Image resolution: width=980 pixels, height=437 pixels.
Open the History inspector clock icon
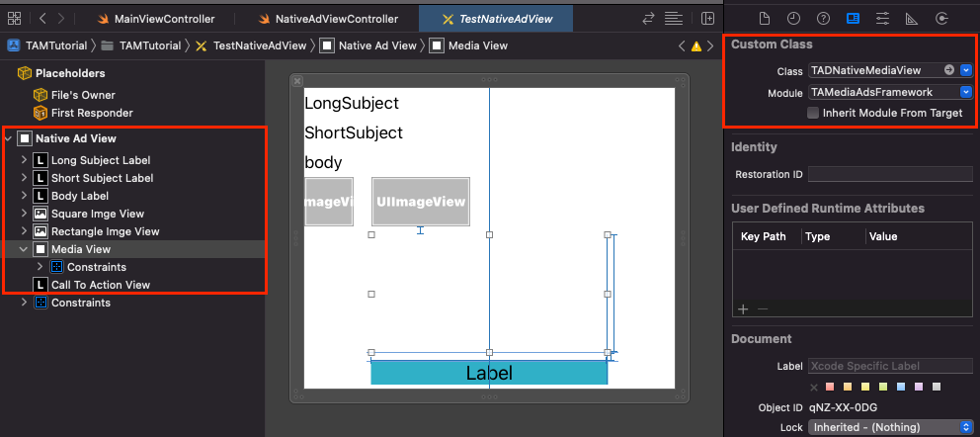(x=793, y=18)
